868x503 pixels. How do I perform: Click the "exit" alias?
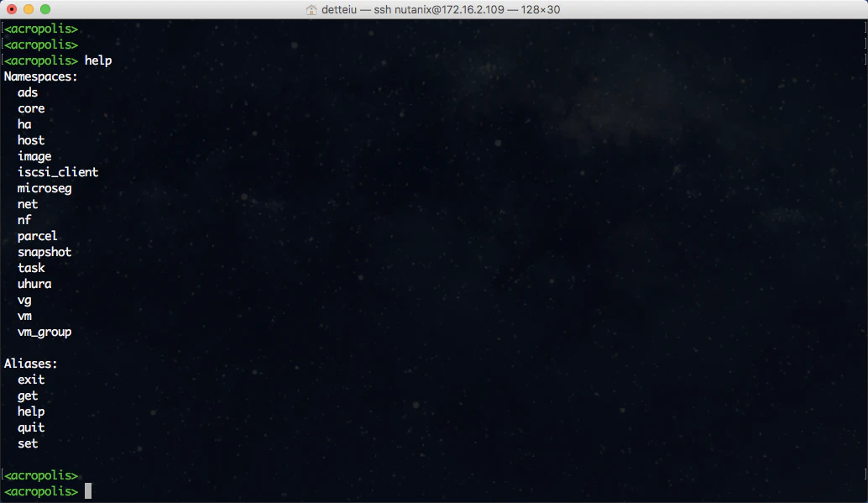pyautogui.click(x=31, y=380)
